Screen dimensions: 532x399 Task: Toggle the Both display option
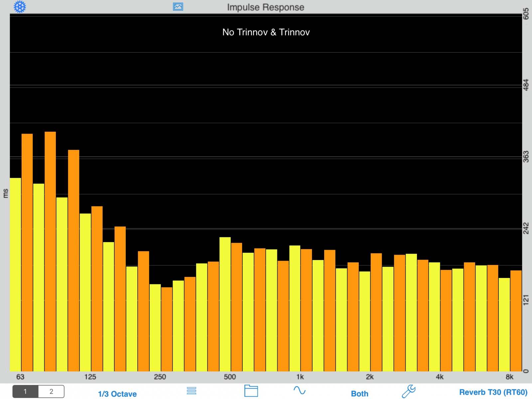point(359,394)
